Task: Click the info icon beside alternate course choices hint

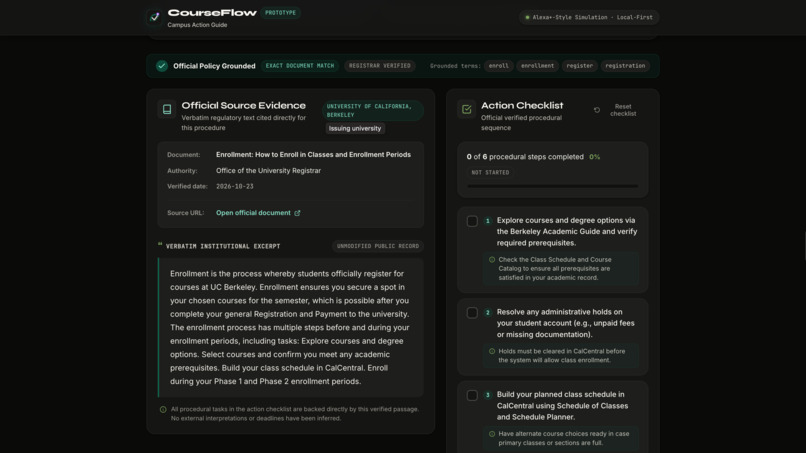Action: (492, 434)
